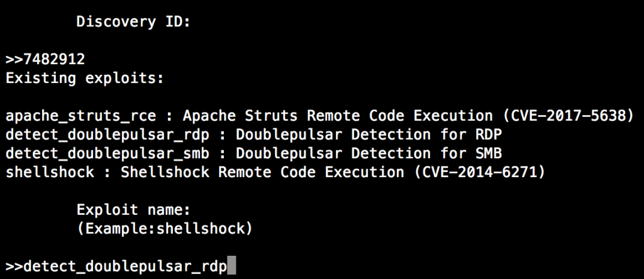Click Doublepulsar Detection for SMB description
The width and height of the screenshot is (644, 279).
point(369,154)
